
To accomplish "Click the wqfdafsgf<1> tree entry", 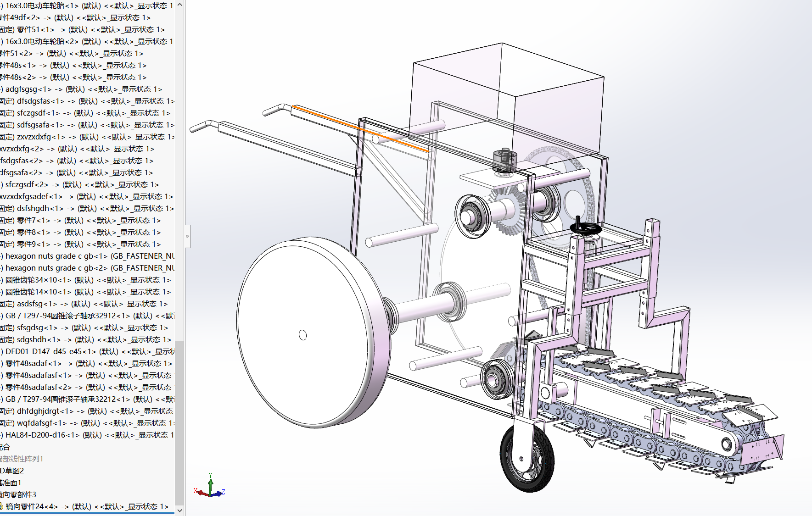I will [87, 423].
